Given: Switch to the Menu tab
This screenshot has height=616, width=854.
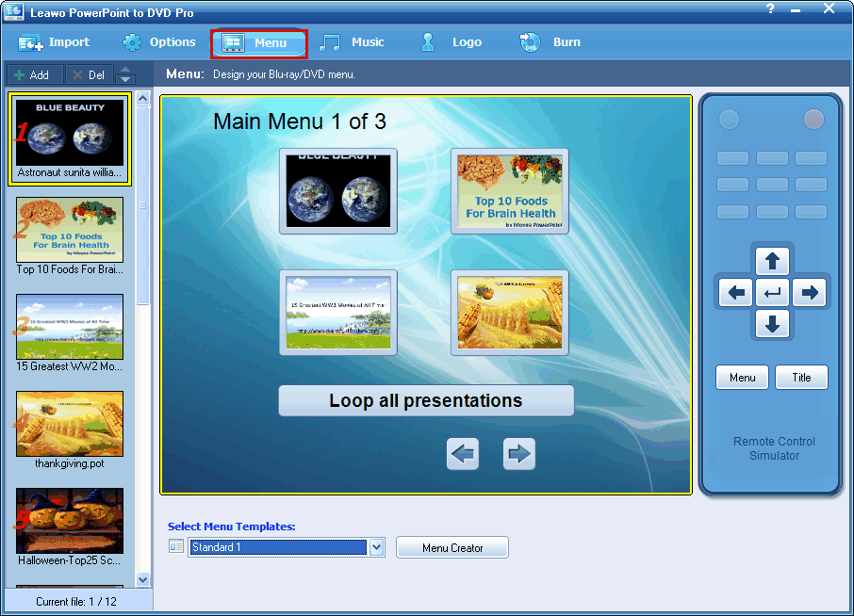Looking at the screenshot, I should tap(258, 41).
